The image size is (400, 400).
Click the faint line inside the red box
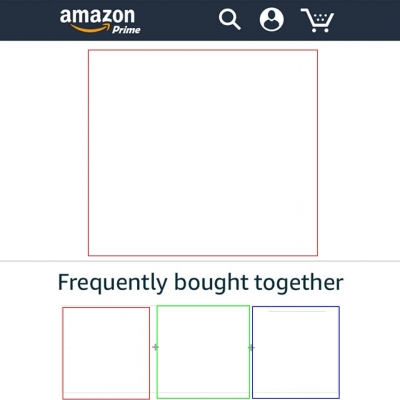pos(106,393)
